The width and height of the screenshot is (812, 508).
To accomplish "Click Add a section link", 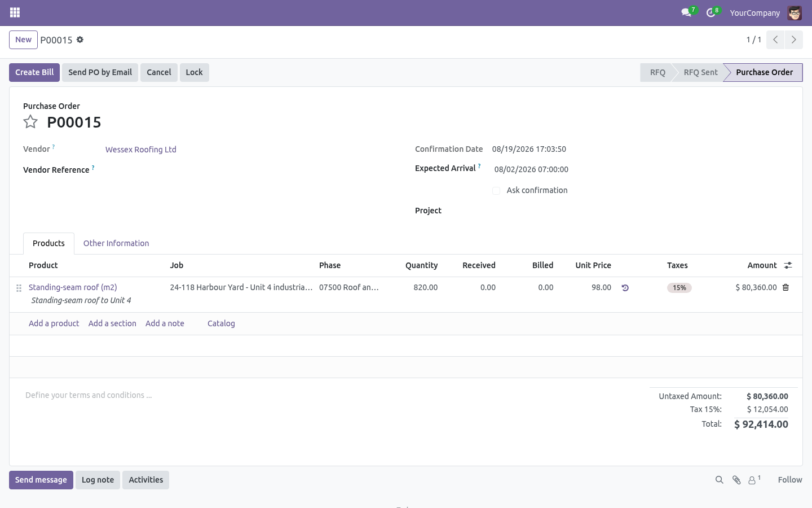I will click(112, 323).
